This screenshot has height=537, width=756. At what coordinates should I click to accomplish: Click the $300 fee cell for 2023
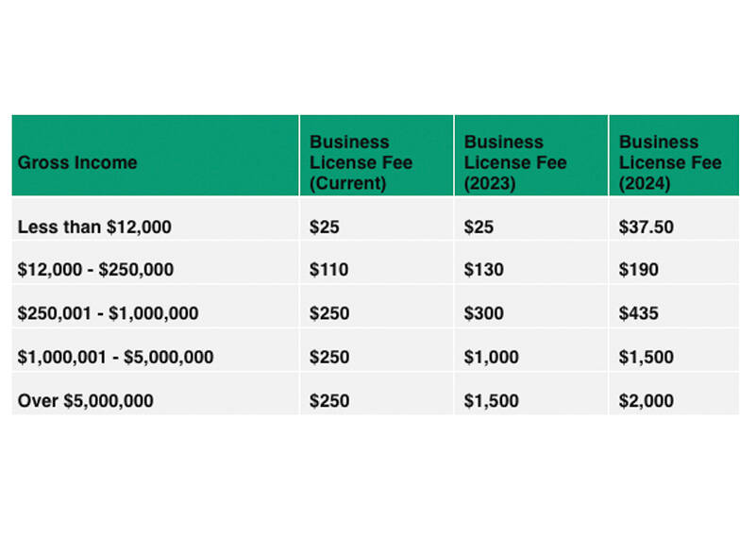pyautogui.click(x=484, y=313)
